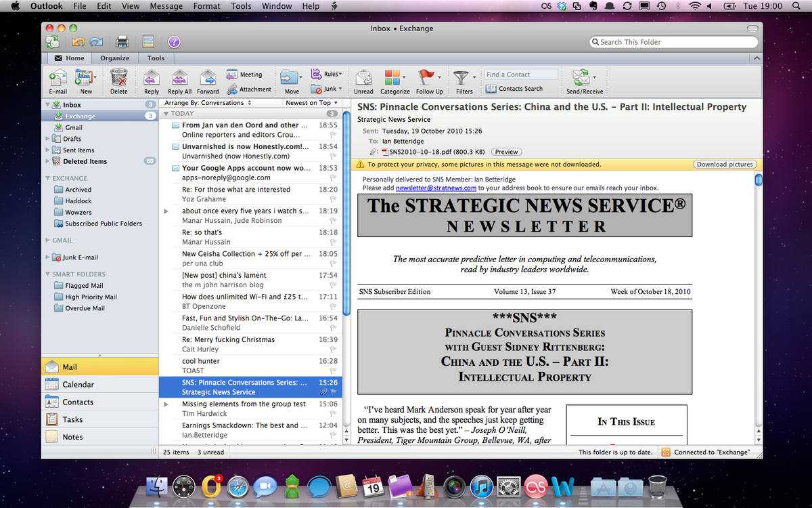Toggle flag on the cool hunter message
Screen dimensions: 812x508
click(333, 371)
